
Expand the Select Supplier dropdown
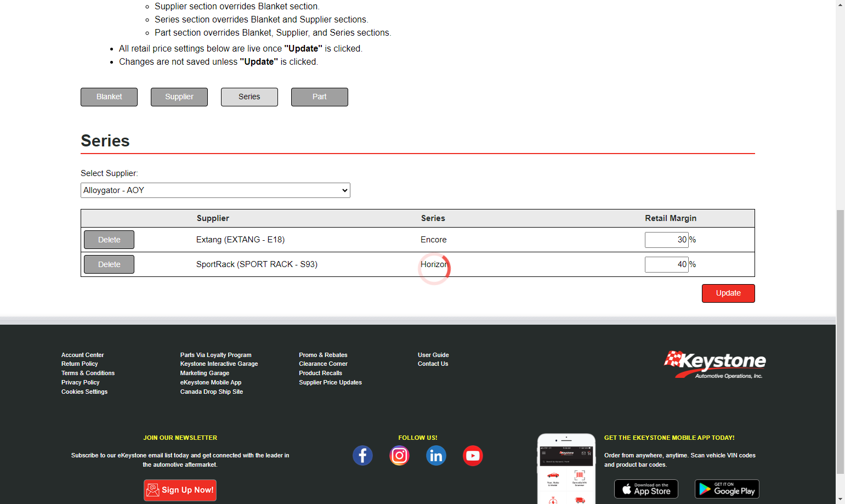(215, 190)
